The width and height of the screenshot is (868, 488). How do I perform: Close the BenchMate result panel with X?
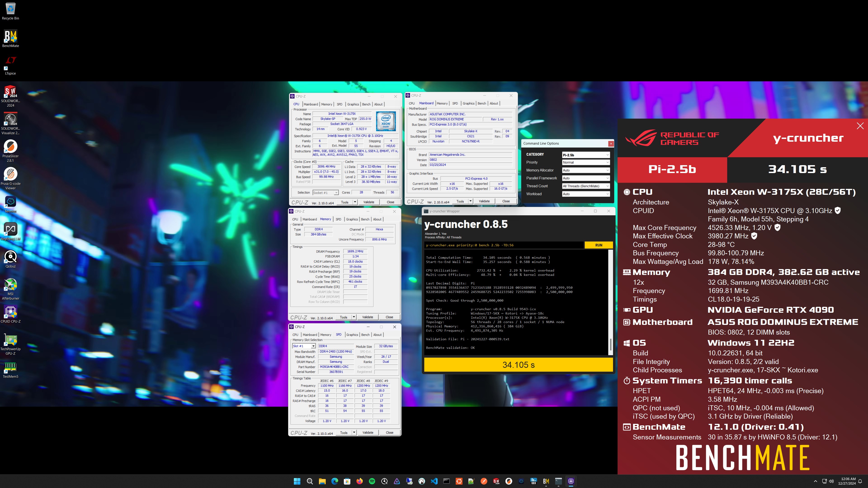click(860, 126)
